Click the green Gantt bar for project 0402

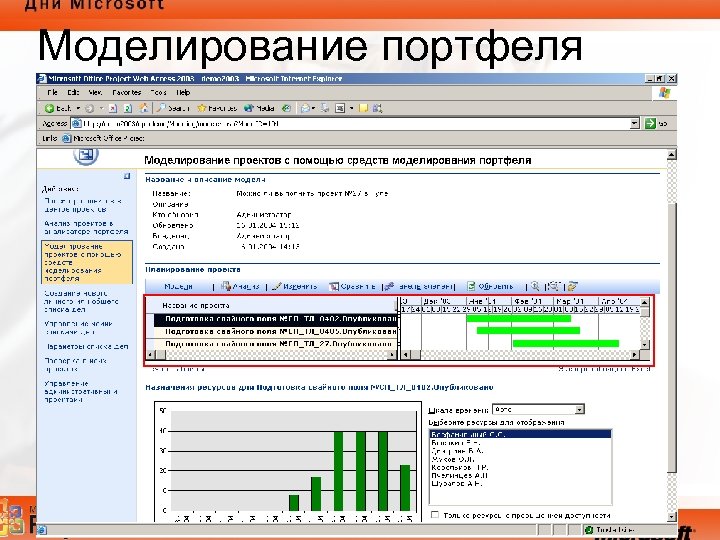coord(518,318)
